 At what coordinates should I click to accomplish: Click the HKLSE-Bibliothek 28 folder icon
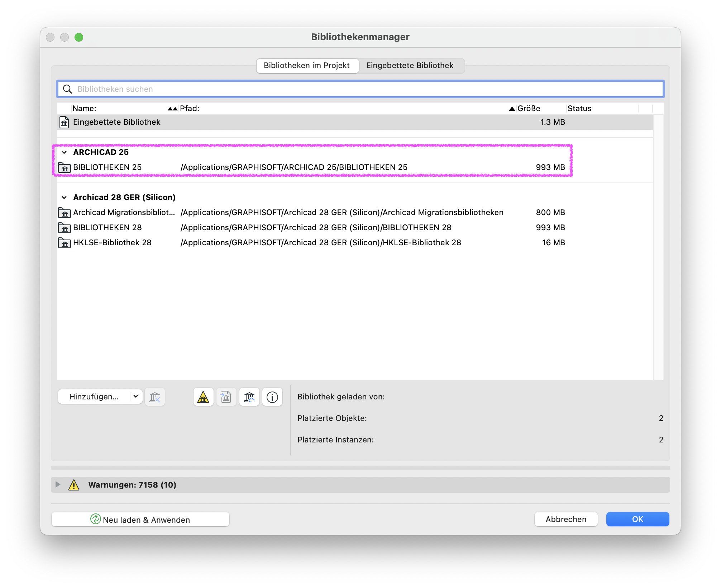pyautogui.click(x=65, y=243)
